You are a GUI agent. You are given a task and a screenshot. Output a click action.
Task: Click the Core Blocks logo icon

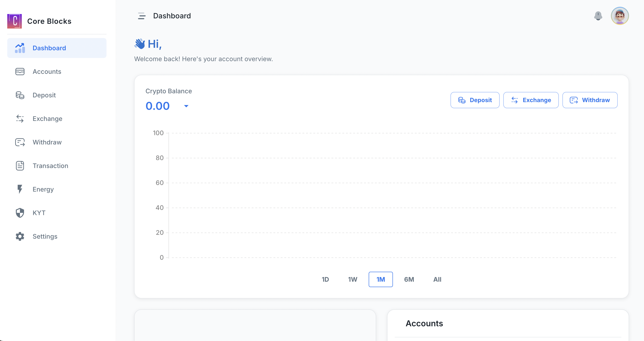coord(15,21)
